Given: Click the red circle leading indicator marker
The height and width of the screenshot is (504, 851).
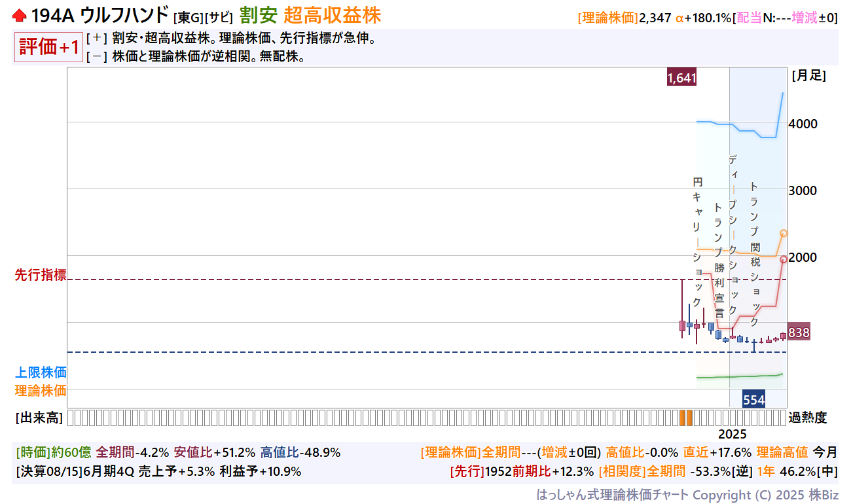Looking at the screenshot, I should click(x=784, y=259).
